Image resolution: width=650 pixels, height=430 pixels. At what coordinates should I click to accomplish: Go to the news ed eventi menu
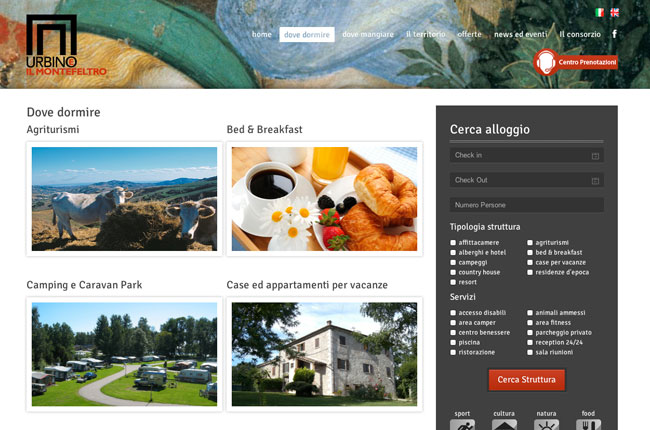click(x=520, y=34)
